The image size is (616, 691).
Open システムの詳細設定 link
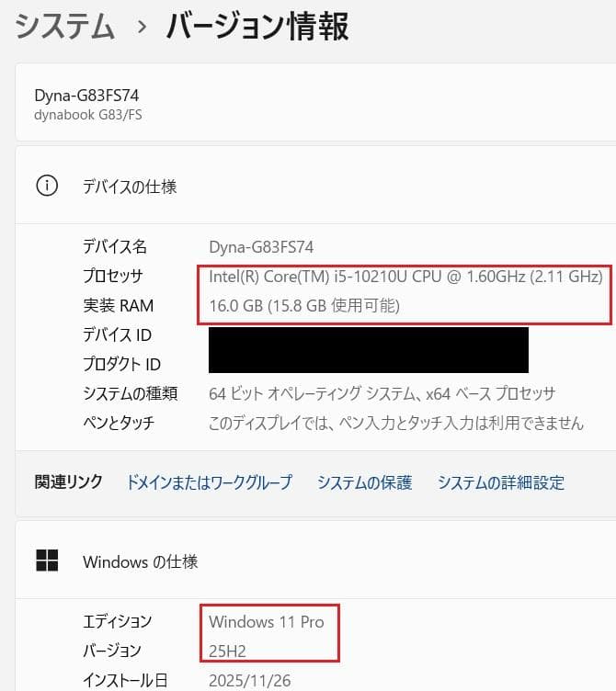point(501,482)
